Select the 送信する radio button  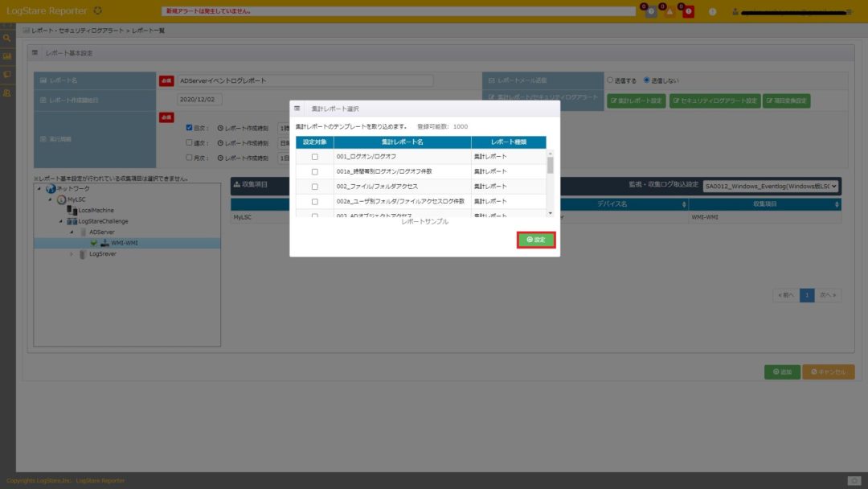(610, 80)
